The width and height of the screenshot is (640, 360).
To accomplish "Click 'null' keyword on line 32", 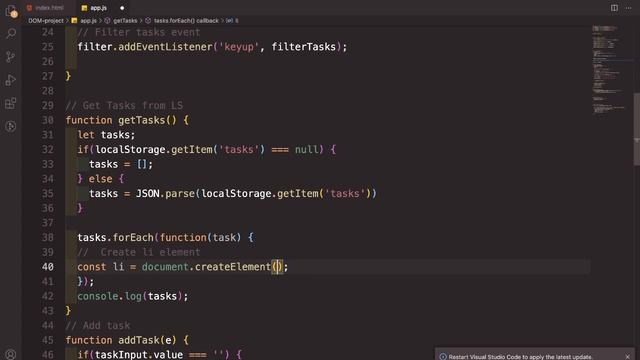I will point(306,150).
